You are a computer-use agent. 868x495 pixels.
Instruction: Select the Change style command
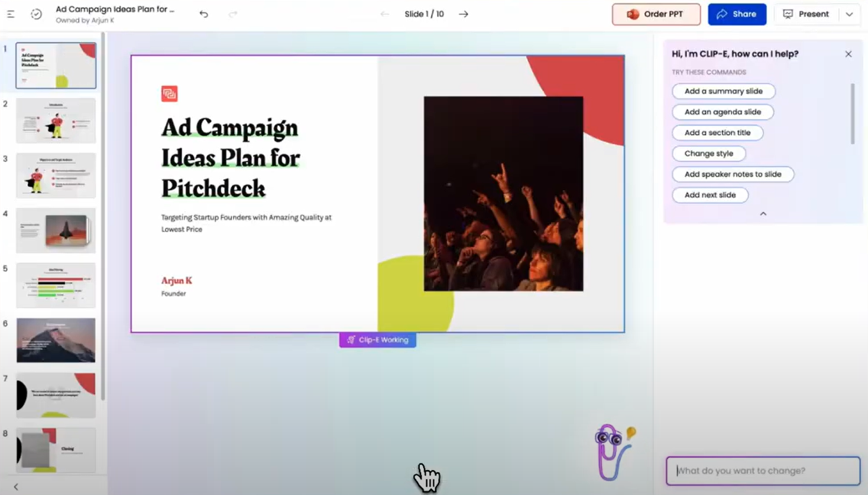pos(708,154)
